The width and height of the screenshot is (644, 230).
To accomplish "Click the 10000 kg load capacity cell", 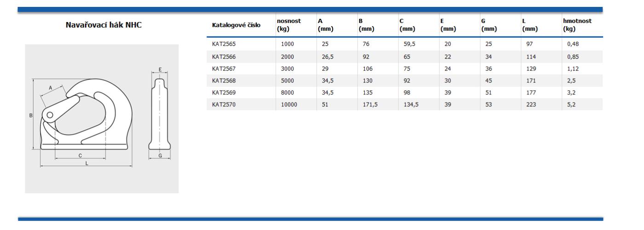I will click(x=289, y=104).
